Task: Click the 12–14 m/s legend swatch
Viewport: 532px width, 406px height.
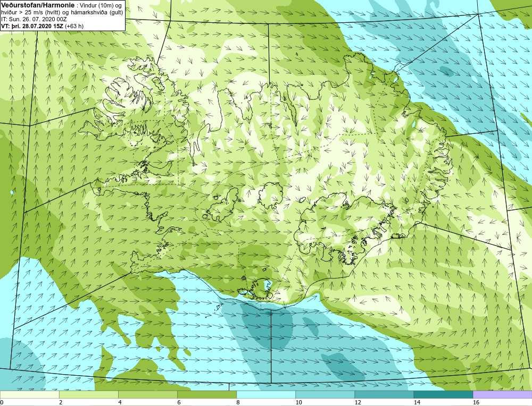Action: pos(384,394)
